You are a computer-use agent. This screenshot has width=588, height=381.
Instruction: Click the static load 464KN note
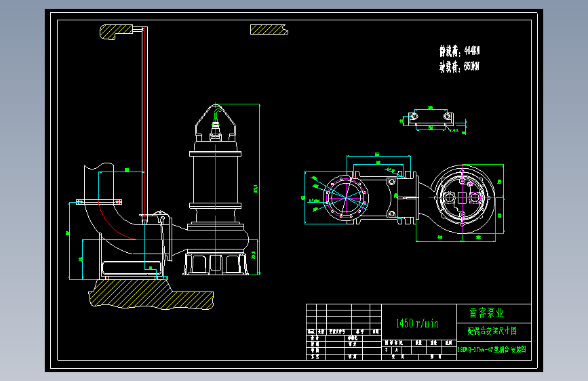459,50
